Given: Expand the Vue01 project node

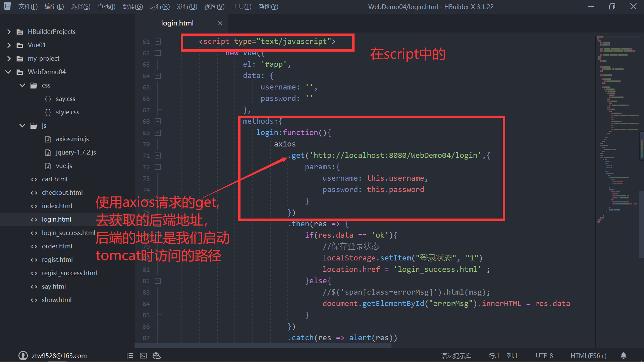Looking at the screenshot, I should [x=9, y=45].
